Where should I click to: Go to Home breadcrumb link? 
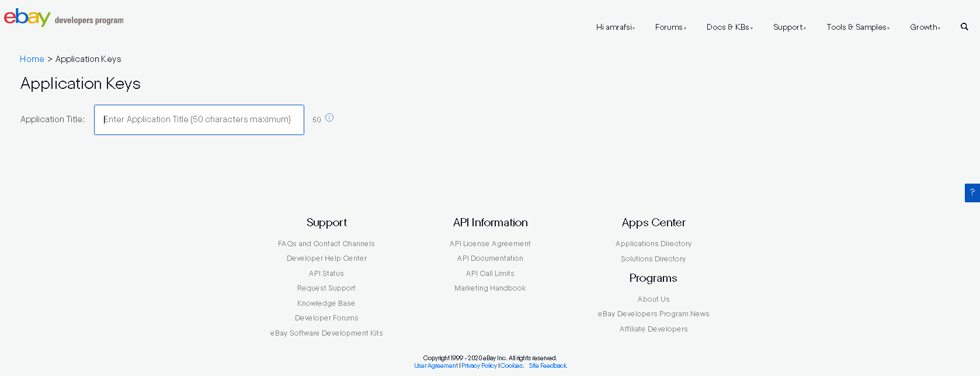[32, 59]
